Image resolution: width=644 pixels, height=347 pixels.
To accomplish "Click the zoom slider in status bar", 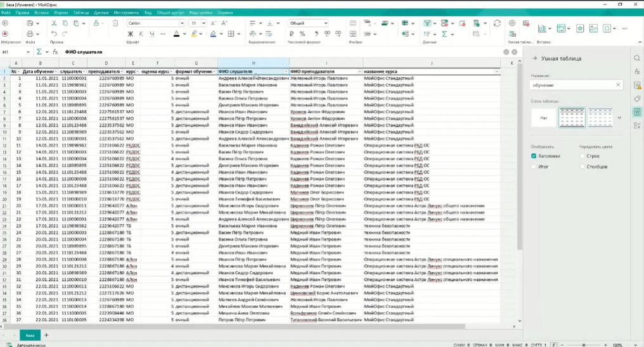I will click(x=584, y=345).
